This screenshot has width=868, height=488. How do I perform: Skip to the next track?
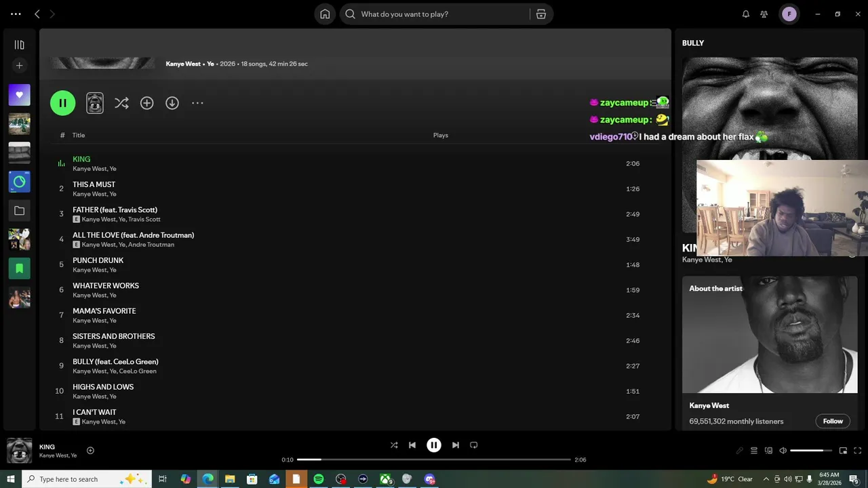pos(456,445)
